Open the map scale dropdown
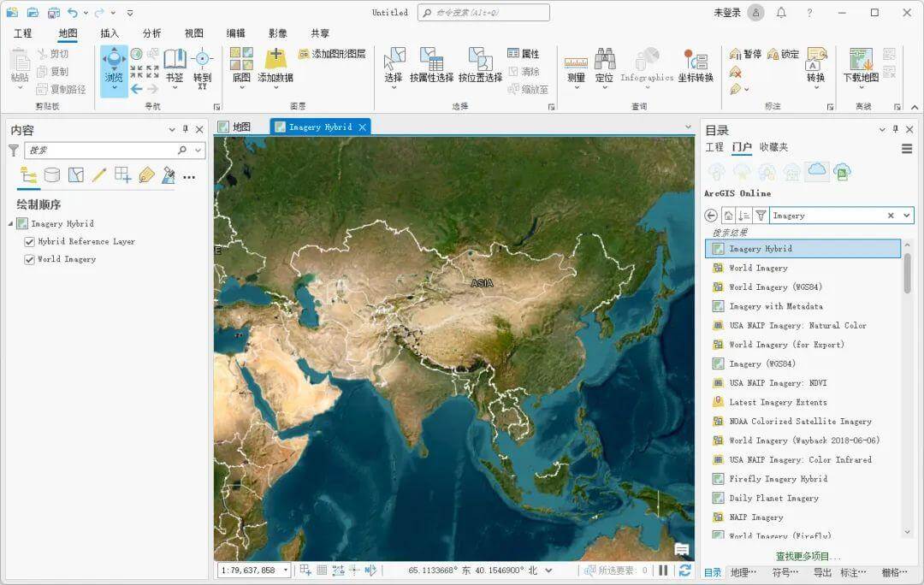 click(284, 570)
